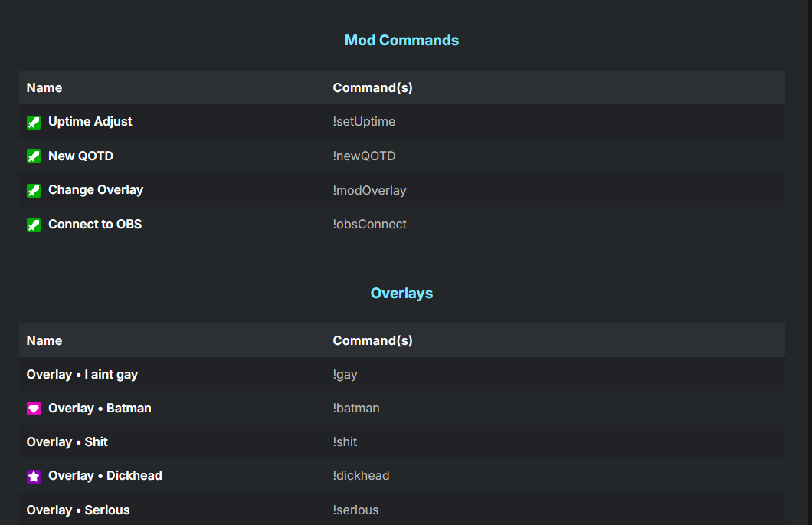Select the Overlay • I aint gay row
This screenshot has width=812, height=525.
tap(82, 375)
